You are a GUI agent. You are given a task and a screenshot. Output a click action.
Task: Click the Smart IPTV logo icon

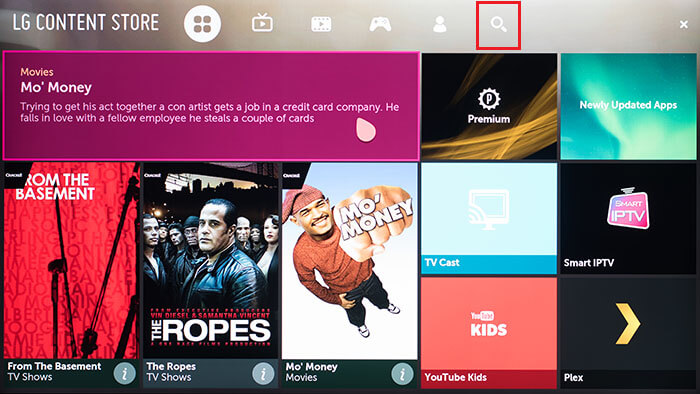(x=628, y=208)
